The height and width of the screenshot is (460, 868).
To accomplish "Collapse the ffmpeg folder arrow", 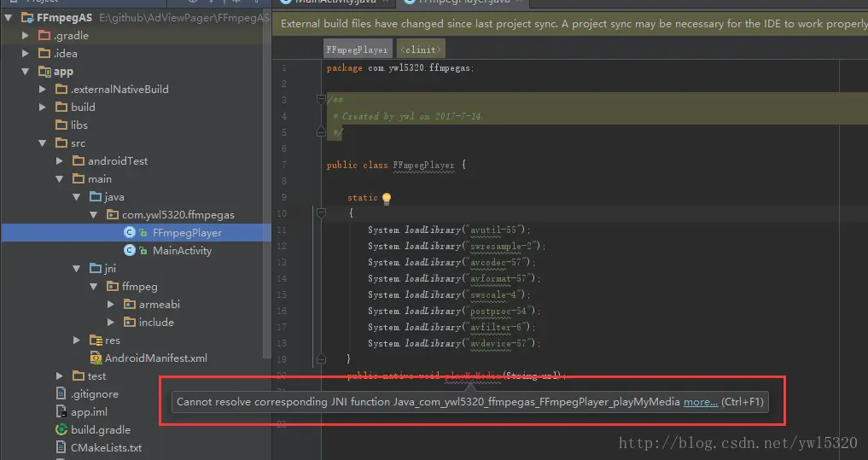I will click(94, 287).
